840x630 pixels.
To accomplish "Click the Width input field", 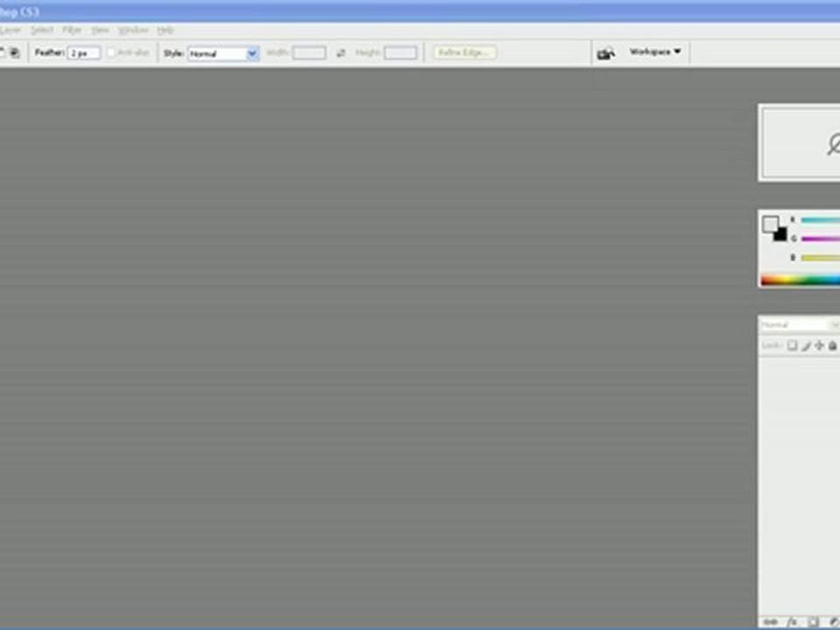I will coord(309,53).
